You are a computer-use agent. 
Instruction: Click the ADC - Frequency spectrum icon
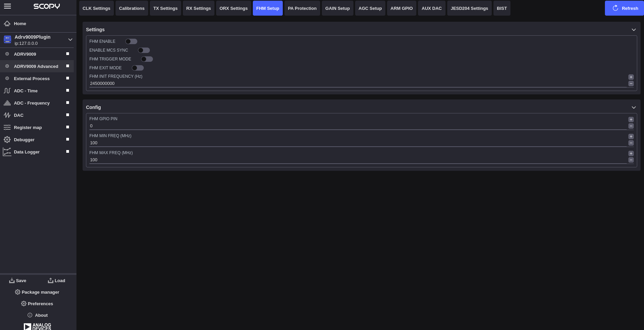click(7, 103)
